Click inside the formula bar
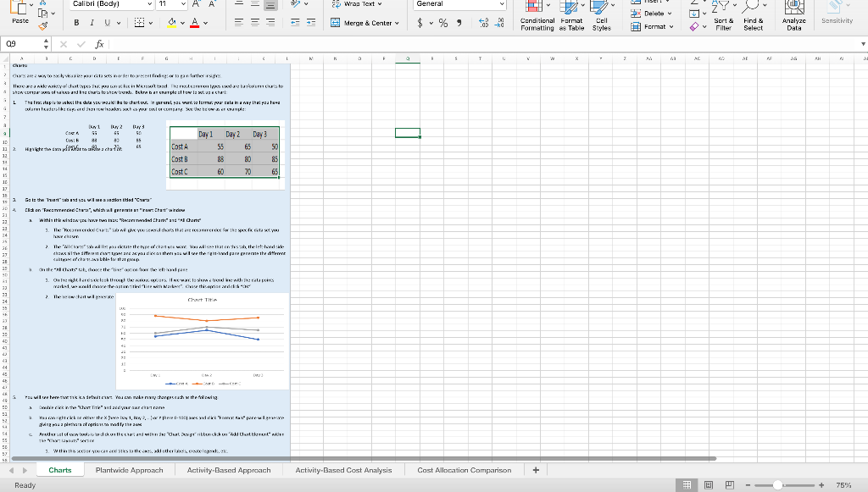This screenshot has width=868, height=492. [x=483, y=44]
